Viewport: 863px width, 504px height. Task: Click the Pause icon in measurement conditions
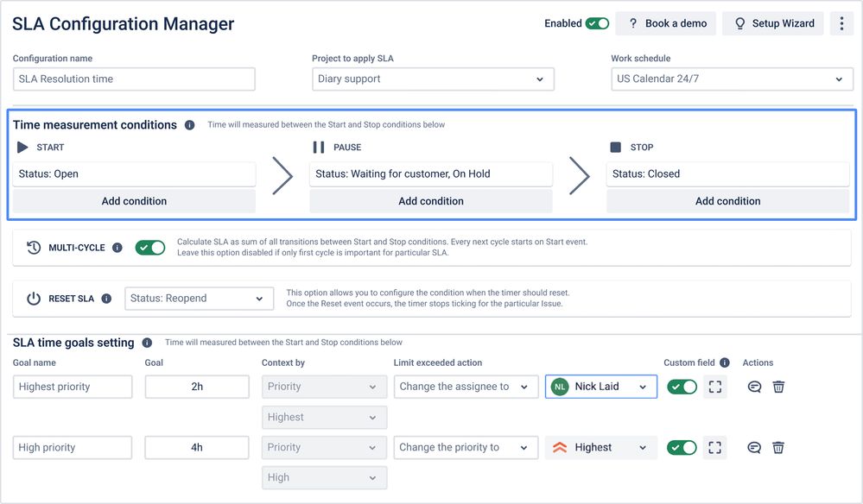[x=319, y=147]
